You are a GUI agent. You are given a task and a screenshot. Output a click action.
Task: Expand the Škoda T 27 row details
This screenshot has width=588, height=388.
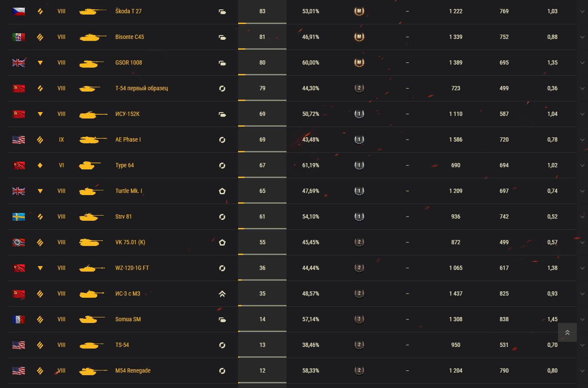(x=582, y=12)
